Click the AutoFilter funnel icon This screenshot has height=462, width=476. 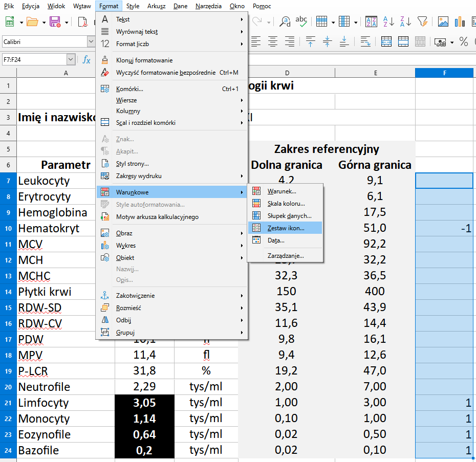[x=422, y=21]
